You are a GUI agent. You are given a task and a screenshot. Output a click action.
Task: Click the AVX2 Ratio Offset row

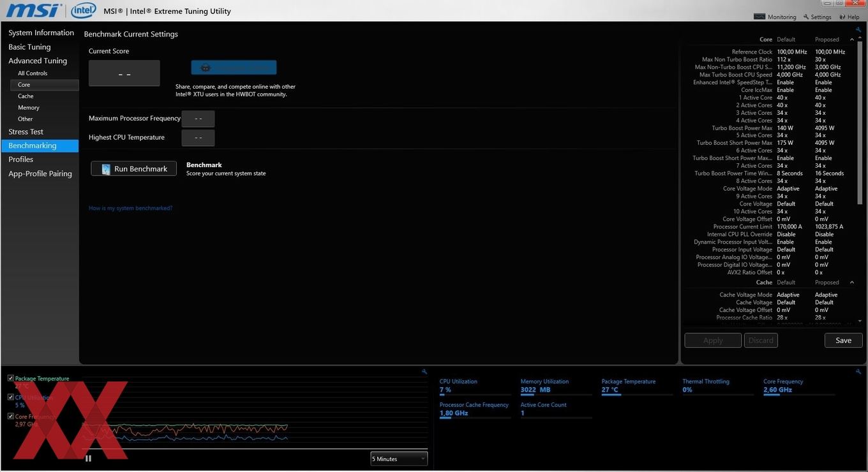771,272
